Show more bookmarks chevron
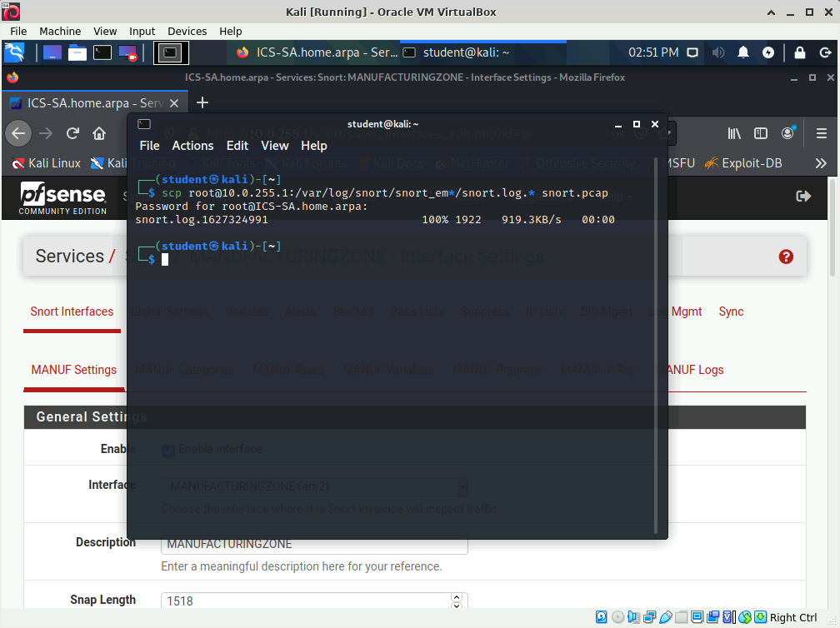 (821, 163)
